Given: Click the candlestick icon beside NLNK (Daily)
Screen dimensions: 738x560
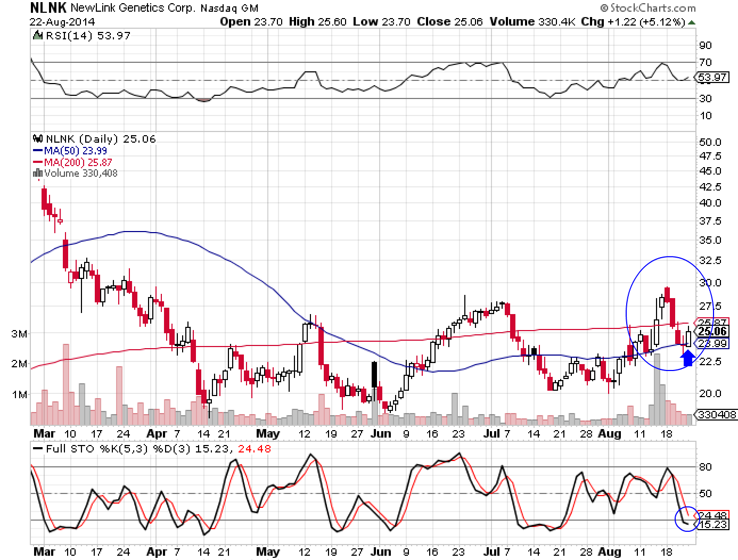Looking at the screenshot, I should click(x=38, y=139).
